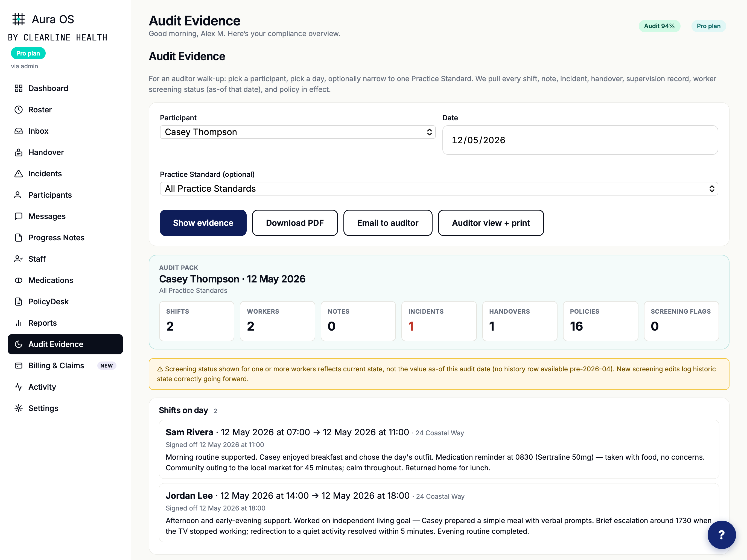Click the Reports bar chart icon
This screenshot has height=560, width=747.
[19, 323]
